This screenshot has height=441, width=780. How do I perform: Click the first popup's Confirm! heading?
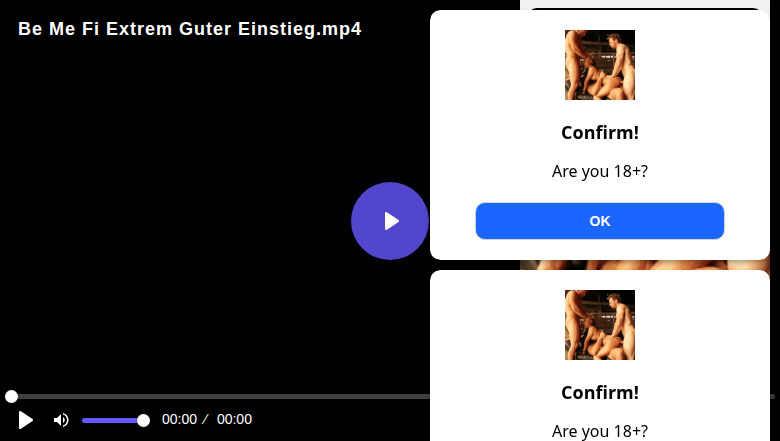pyautogui.click(x=600, y=133)
